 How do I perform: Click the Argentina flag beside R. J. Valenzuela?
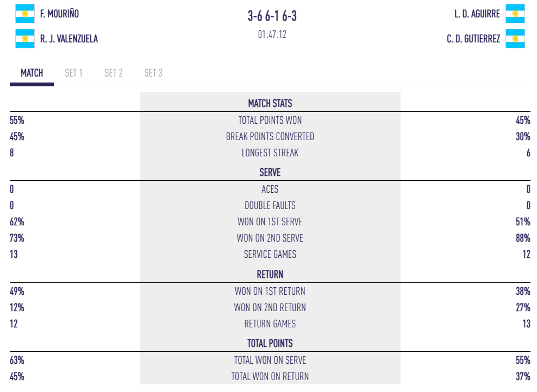pos(25,39)
